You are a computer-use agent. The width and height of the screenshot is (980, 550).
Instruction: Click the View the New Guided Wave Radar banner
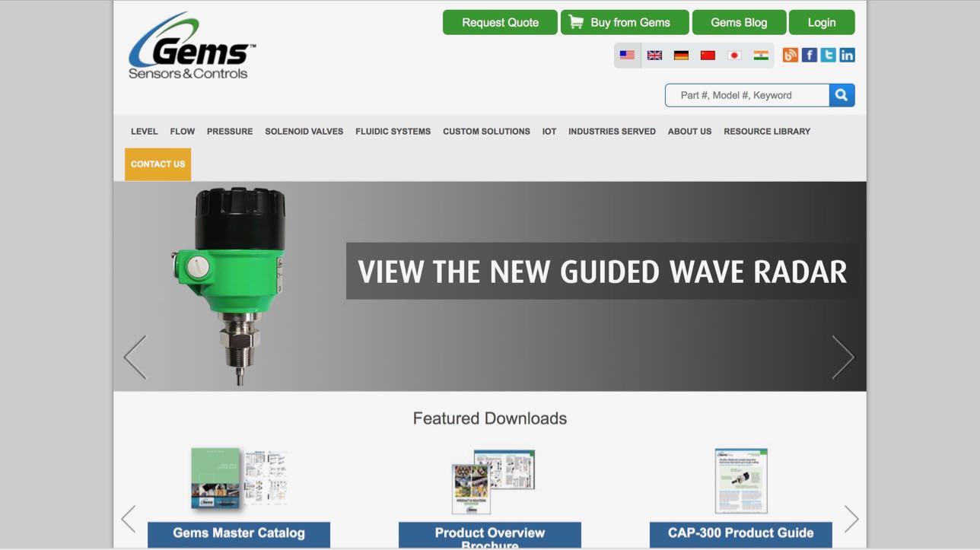click(x=603, y=271)
